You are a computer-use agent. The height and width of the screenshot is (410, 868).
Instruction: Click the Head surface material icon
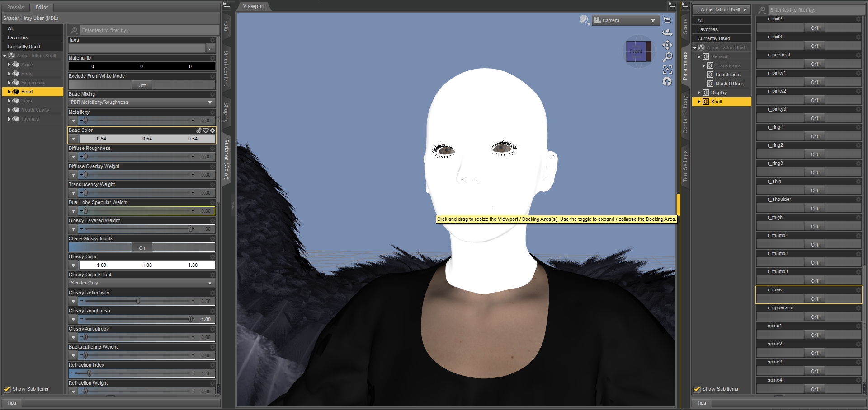pyautogui.click(x=16, y=92)
